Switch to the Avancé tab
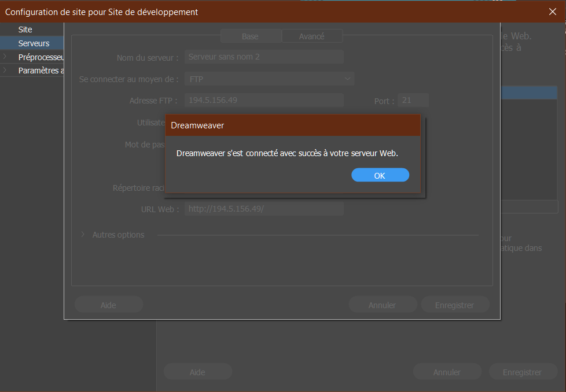This screenshot has width=566, height=392. (311, 36)
